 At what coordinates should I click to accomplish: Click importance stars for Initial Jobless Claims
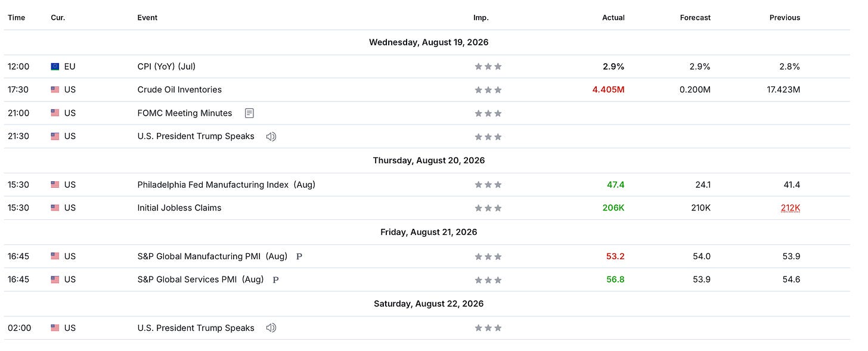click(x=488, y=208)
